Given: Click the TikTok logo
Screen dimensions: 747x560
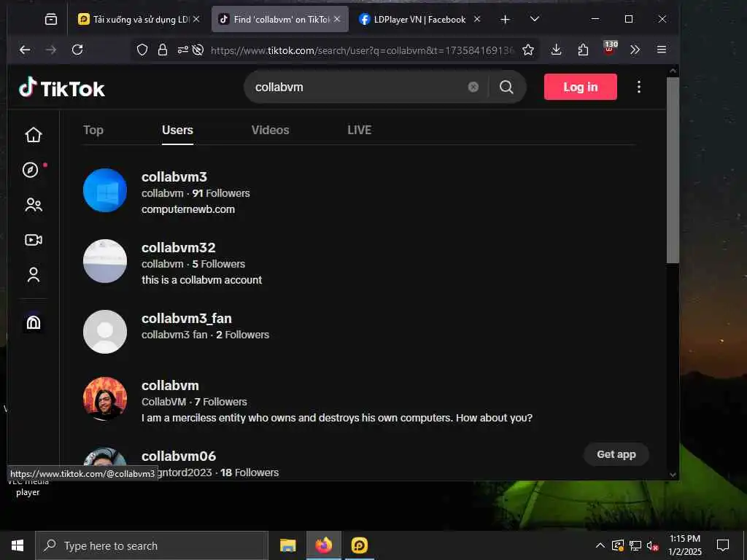Looking at the screenshot, I should pyautogui.click(x=62, y=88).
